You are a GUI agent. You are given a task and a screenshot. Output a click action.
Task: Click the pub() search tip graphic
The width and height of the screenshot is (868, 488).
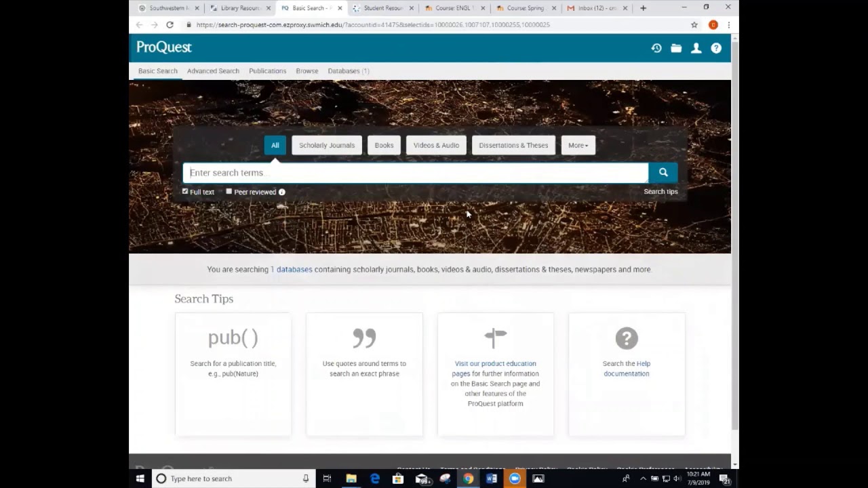coord(233,338)
